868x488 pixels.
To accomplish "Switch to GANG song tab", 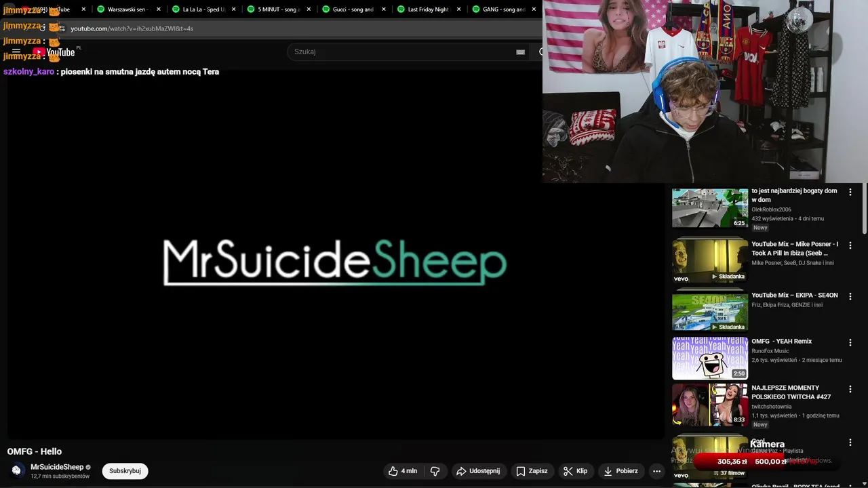I will 502,9.
